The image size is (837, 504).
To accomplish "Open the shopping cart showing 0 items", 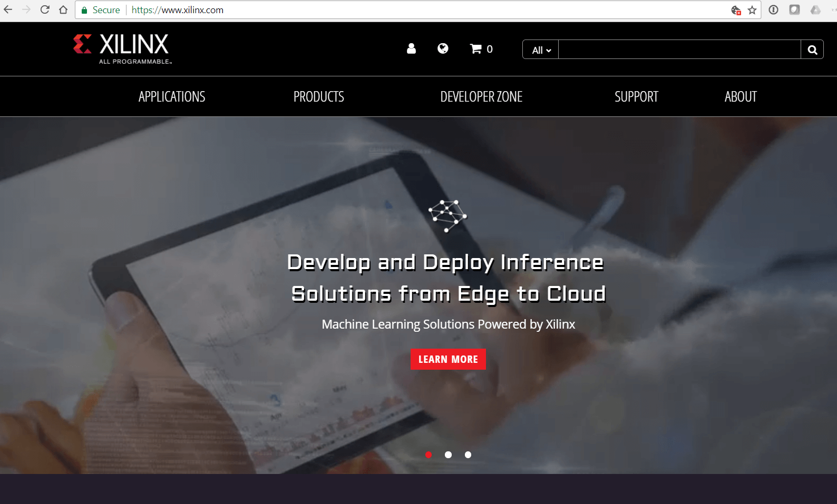I will 481,49.
